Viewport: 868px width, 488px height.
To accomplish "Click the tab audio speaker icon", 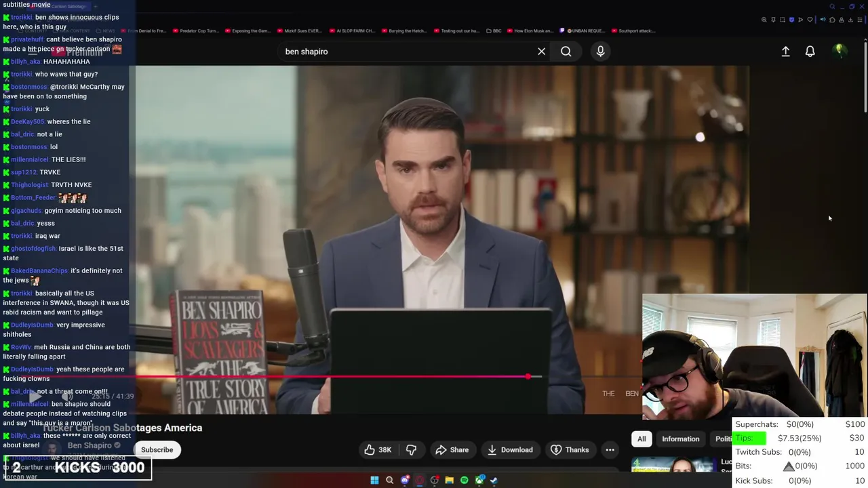I will click(x=823, y=20).
